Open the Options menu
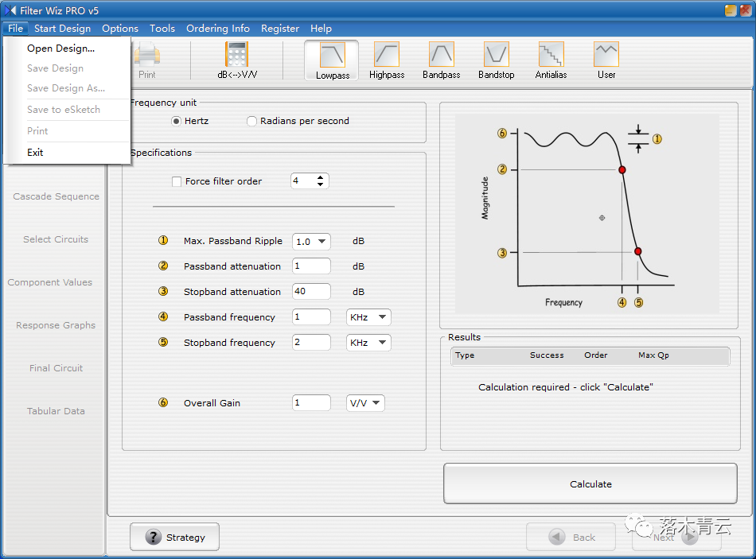This screenshot has width=756, height=559. (x=120, y=29)
